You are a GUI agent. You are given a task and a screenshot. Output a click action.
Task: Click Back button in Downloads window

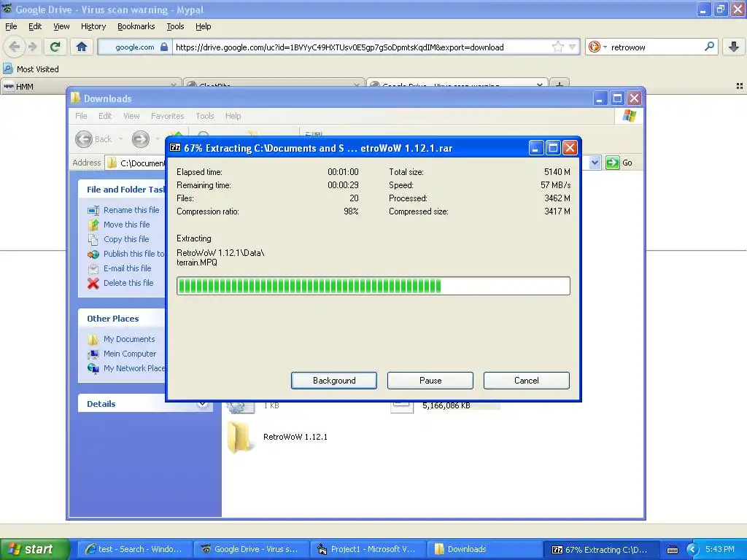click(94, 139)
